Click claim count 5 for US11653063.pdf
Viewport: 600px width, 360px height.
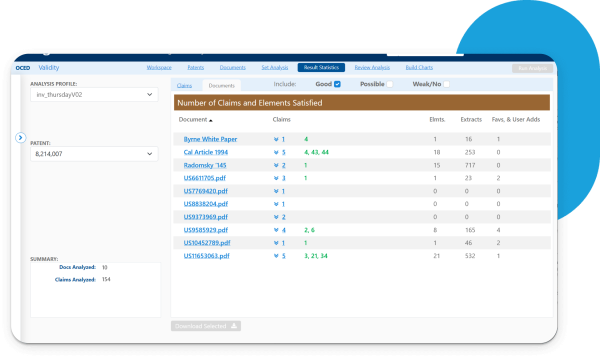(284, 256)
